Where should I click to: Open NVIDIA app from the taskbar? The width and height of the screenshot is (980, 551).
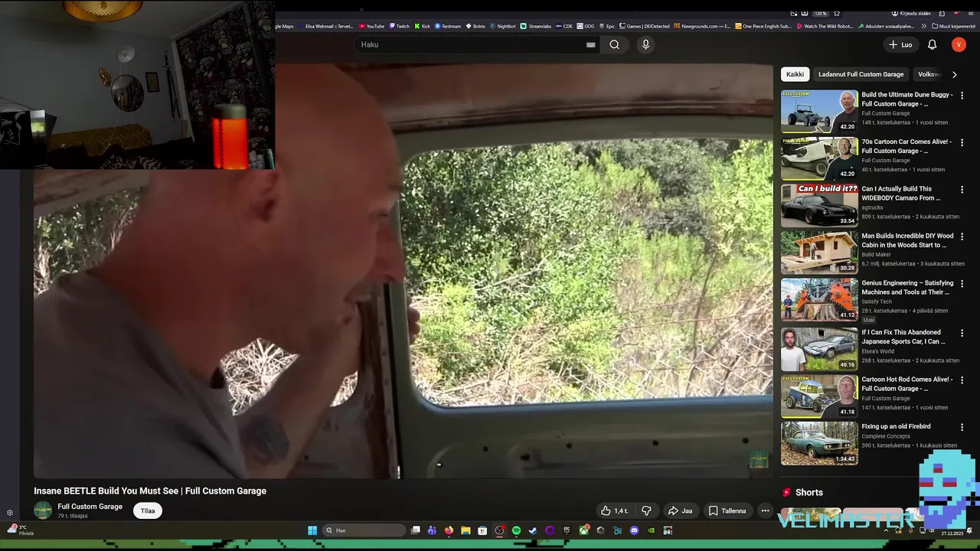[x=651, y=530]
